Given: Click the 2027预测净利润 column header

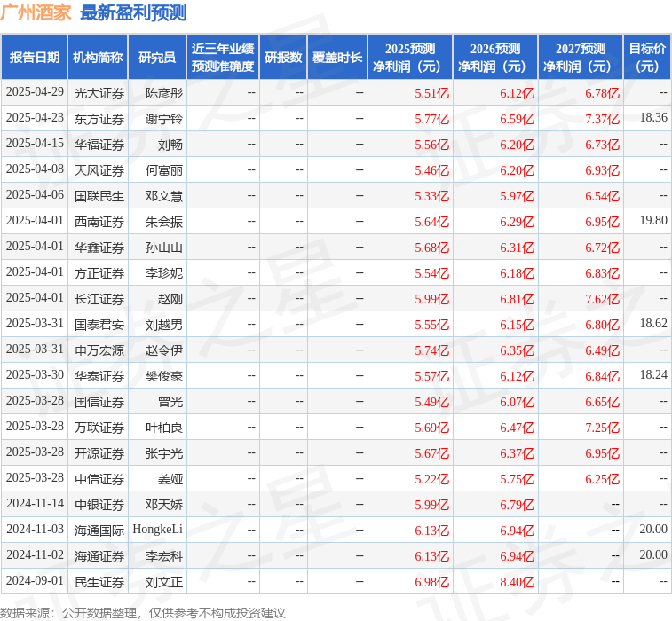Looking at the screenshot, I should coord(581,57).
